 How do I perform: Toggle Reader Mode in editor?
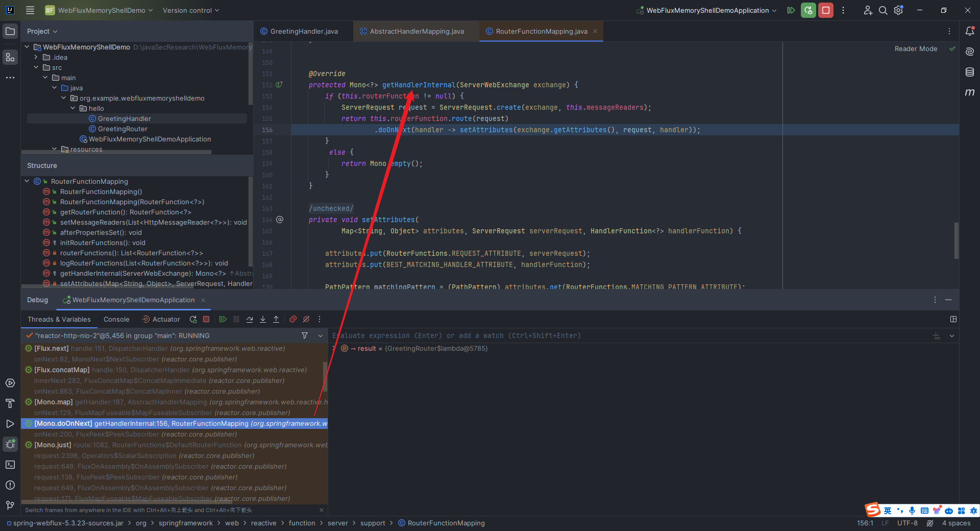(x=916, y=49)
